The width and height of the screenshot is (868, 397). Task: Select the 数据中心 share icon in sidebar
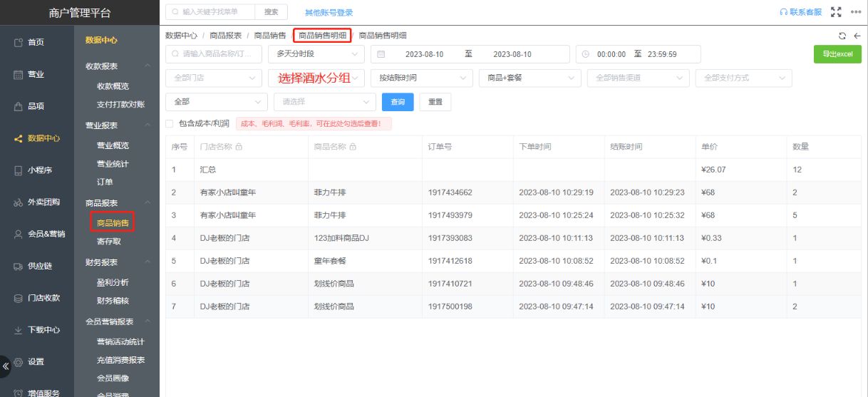pos(19,139)
